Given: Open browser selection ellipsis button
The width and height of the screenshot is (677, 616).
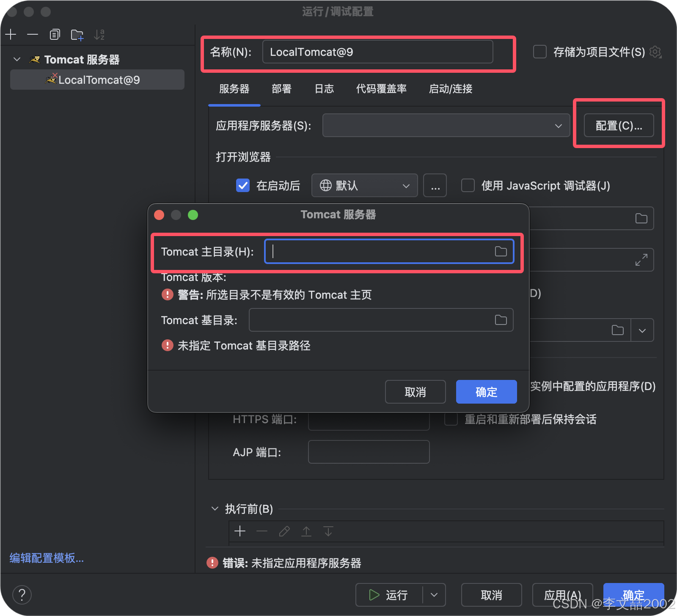Looking at the screenshot, I should 435,185.
